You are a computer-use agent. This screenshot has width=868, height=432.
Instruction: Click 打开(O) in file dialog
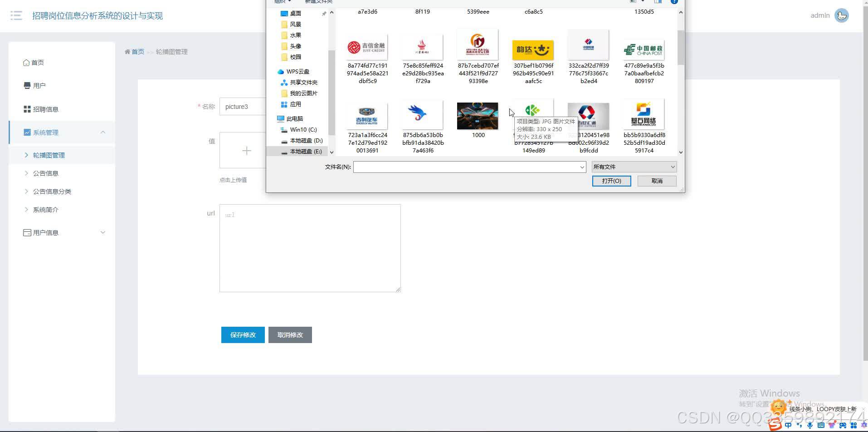tap(612, 181)
